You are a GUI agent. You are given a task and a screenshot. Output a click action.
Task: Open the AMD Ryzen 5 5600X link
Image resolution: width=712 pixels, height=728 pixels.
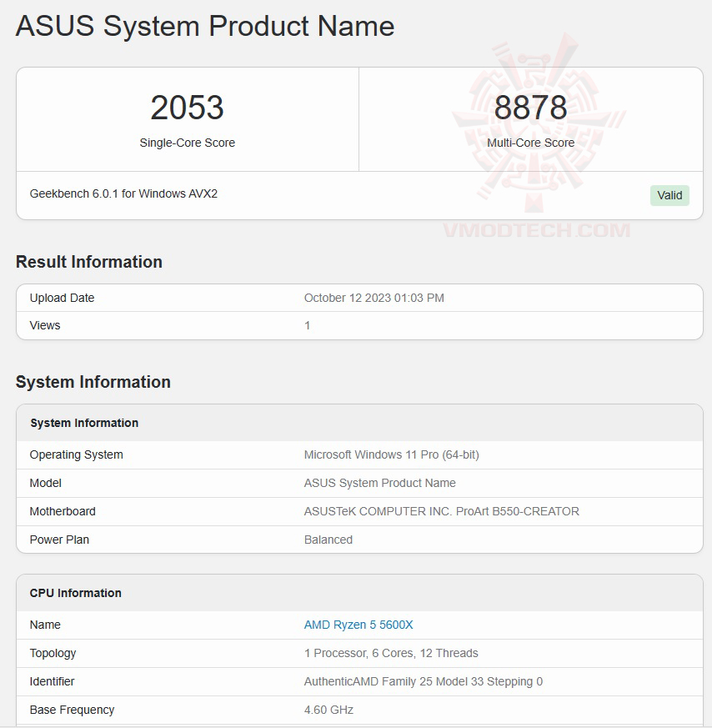click(x=359, y=625)
